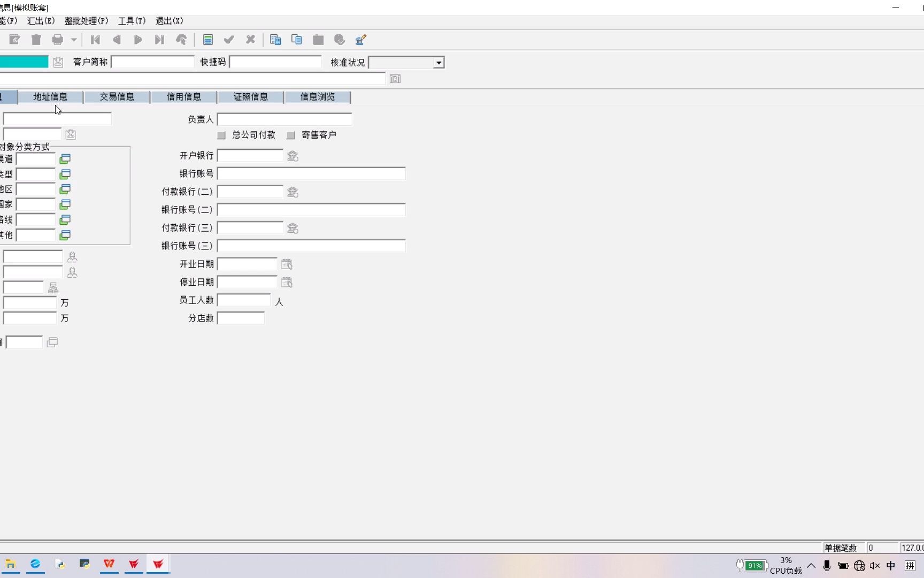Click the lower person lookup icon
The width and height of the screenshot is (924, 578).
[x=72, y=272]
